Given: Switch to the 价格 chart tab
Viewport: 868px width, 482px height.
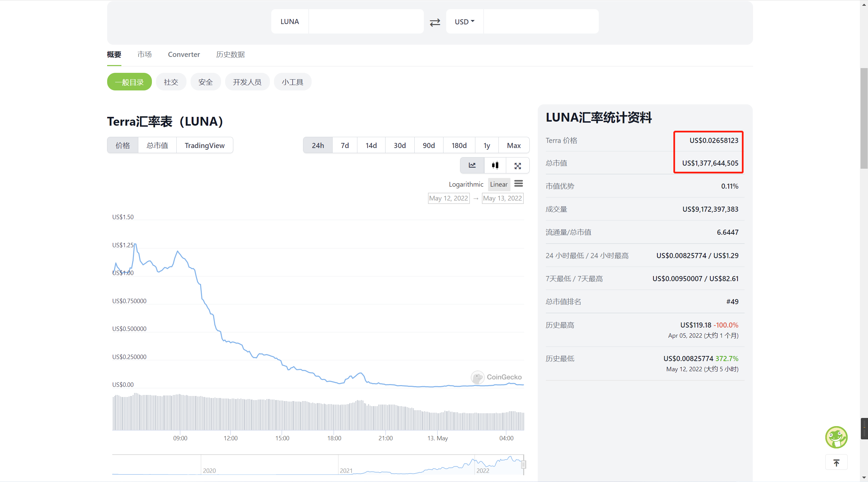Looking at the screenshot, I should (123, 145).
